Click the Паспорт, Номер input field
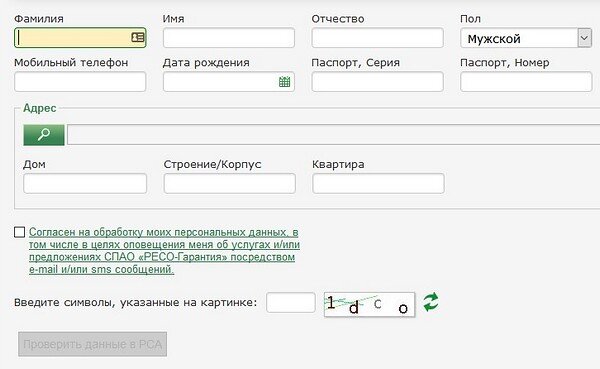 click(526, 82)
